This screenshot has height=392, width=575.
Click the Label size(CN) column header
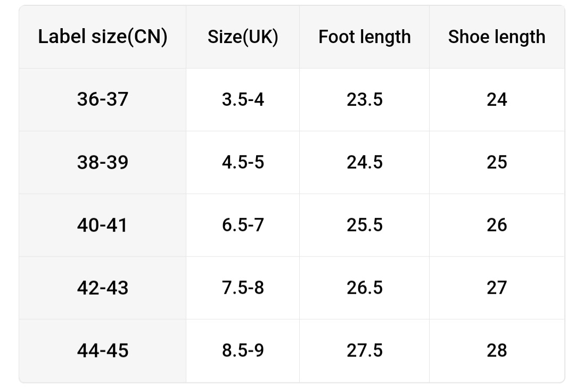pos(103,37)
